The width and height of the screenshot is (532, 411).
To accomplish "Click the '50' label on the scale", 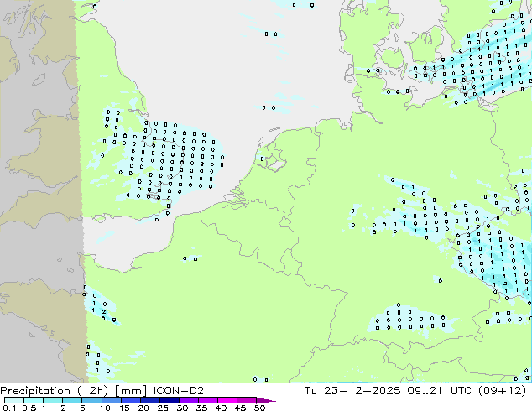I will coord(259,408).
